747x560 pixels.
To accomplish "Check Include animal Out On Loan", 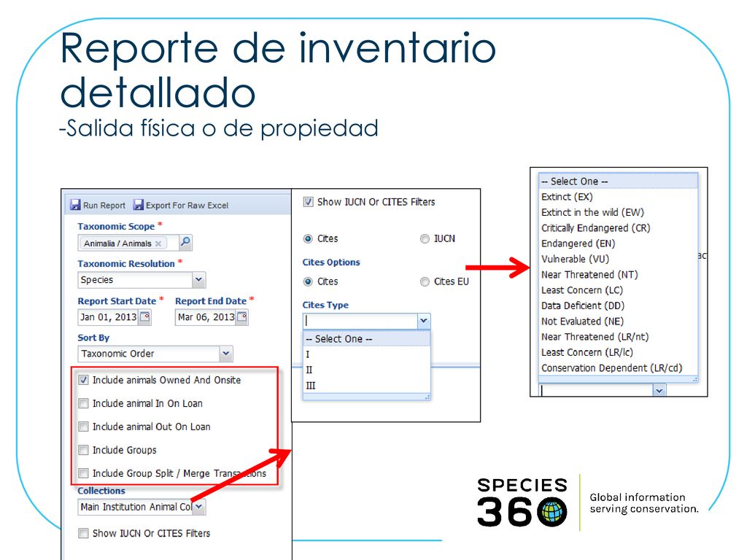I will tap(83, 427).
